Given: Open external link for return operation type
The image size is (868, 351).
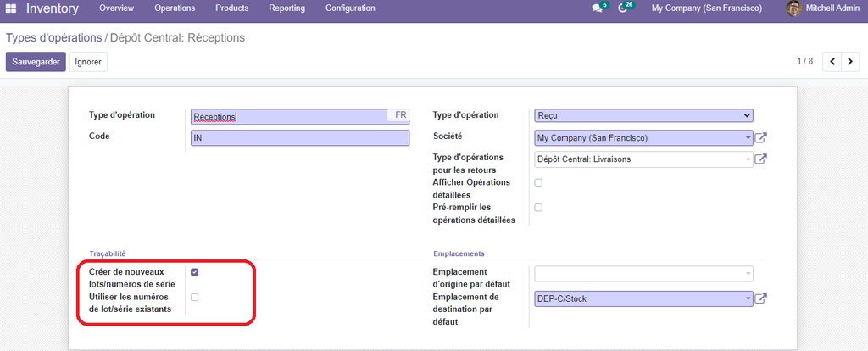Looking at the screenshot, I should [x=760, y=159].
